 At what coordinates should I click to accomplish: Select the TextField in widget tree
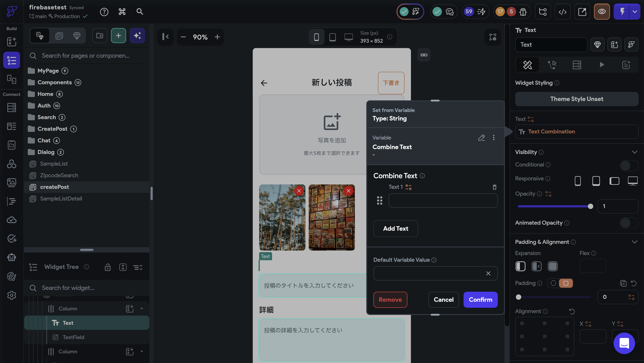tap(73, 337)
